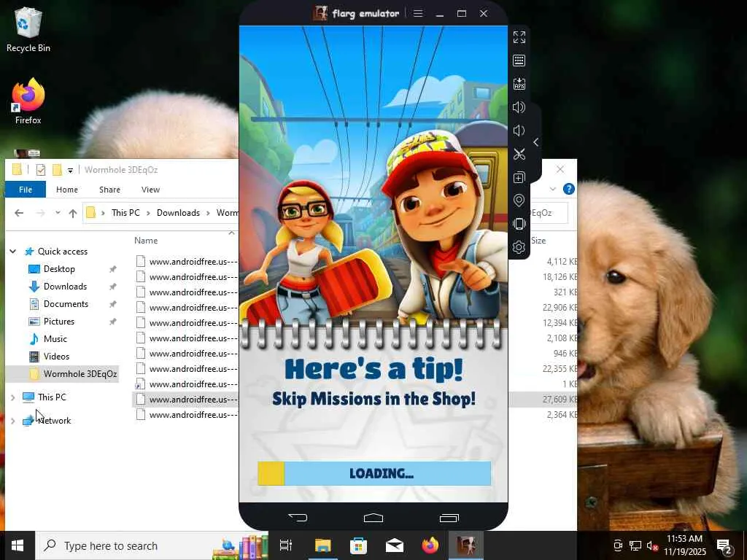Open Mail from the taskbar

pyautogui.click(x=395, y=545)
